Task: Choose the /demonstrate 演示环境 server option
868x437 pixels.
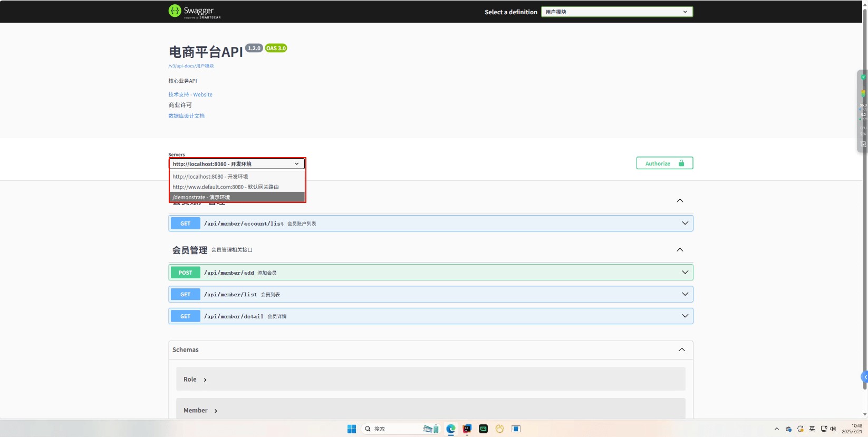Action: (236, 197)
